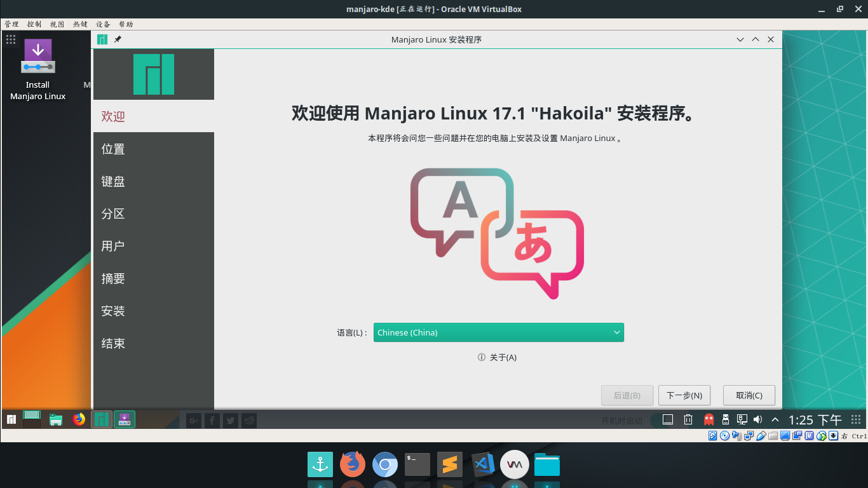Click the Manjaro application launcher in taskbar
868x488 pixels.
click(11, 419)
